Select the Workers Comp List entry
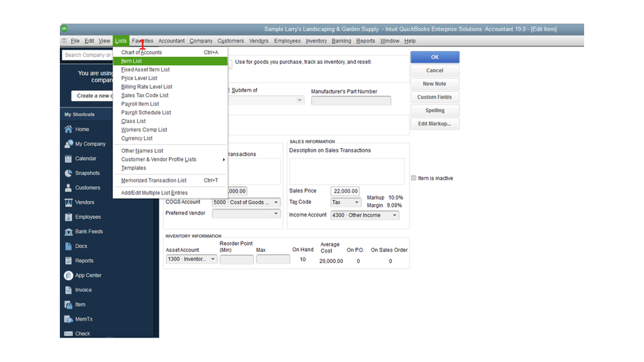The height and width of the screenshot is (362, 644). point(170,129)
